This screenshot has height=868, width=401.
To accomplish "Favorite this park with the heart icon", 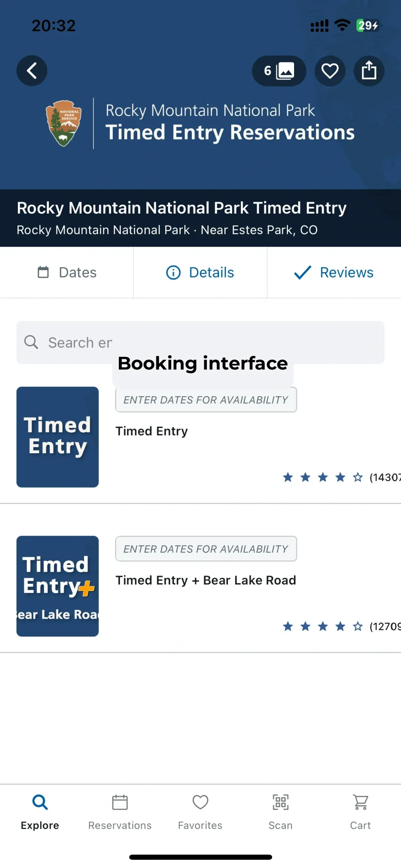I will tap(330, 71).
